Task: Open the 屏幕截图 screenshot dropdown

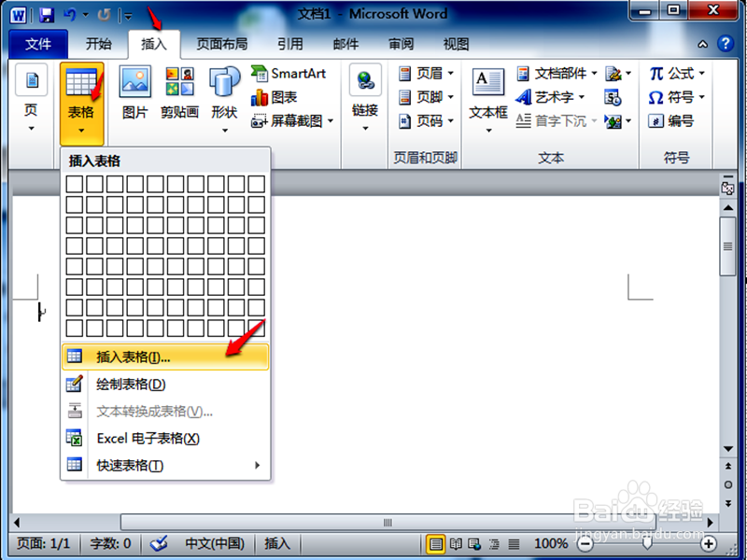Action: pos(292,121)
